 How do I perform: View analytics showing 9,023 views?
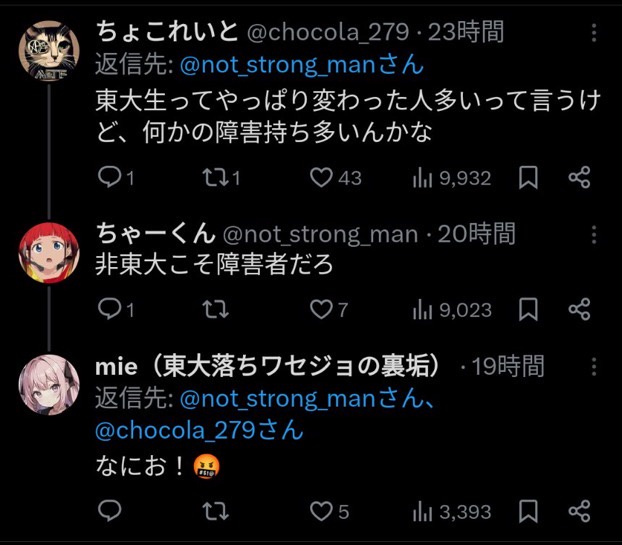[452, 310]
